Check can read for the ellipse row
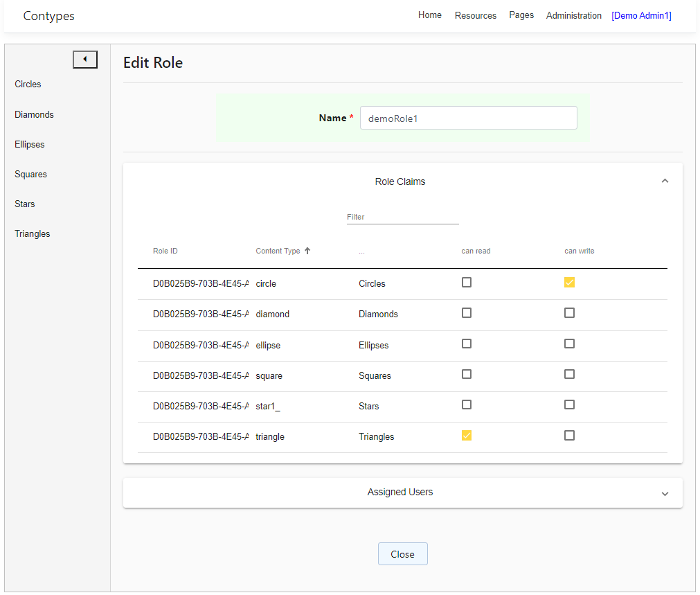This screenshot has width=700, height=595. pos(467,344)
